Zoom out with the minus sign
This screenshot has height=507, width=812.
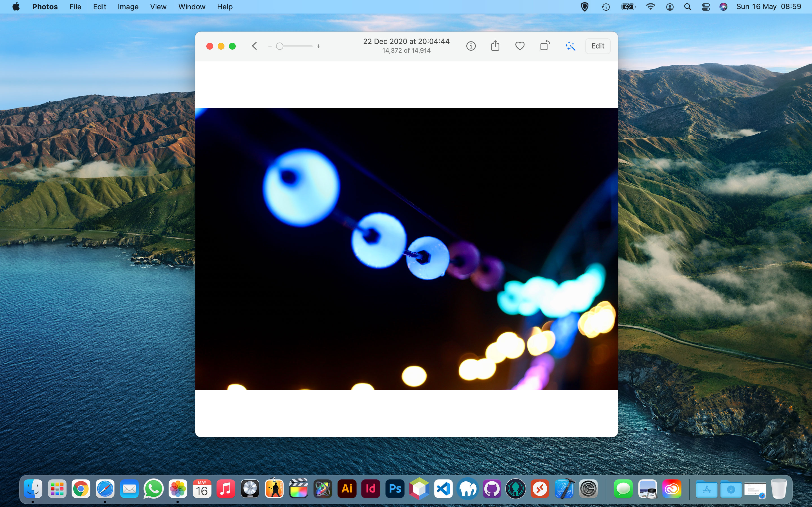270,46
